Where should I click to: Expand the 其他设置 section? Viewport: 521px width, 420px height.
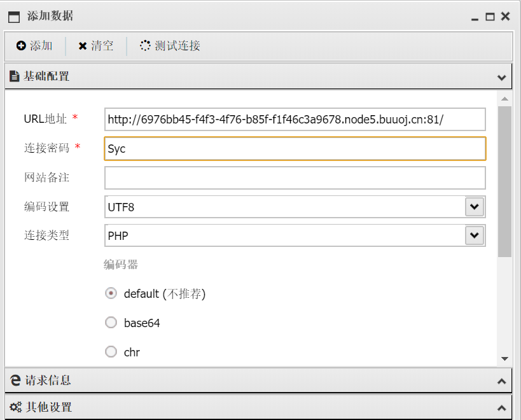(x=502, y=408)
